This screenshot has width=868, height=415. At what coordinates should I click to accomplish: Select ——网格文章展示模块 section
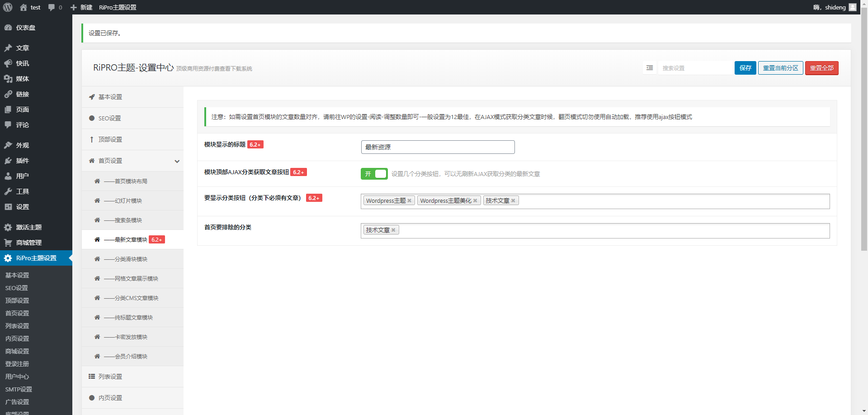pyautogui.click(x=132, y=278)
